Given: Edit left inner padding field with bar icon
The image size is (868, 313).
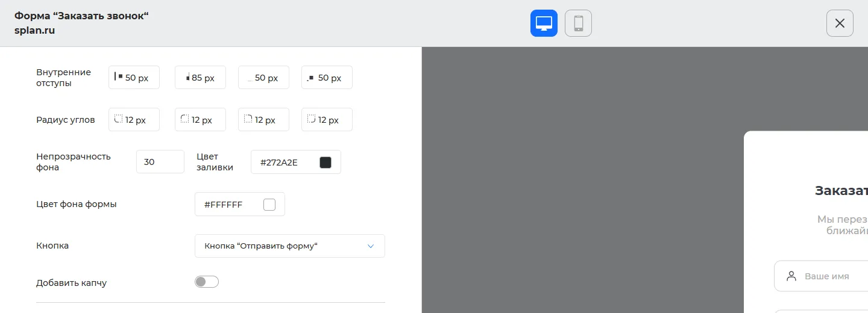Looking at the screenshot, I should pyautogui.click(x=134, y=78).
